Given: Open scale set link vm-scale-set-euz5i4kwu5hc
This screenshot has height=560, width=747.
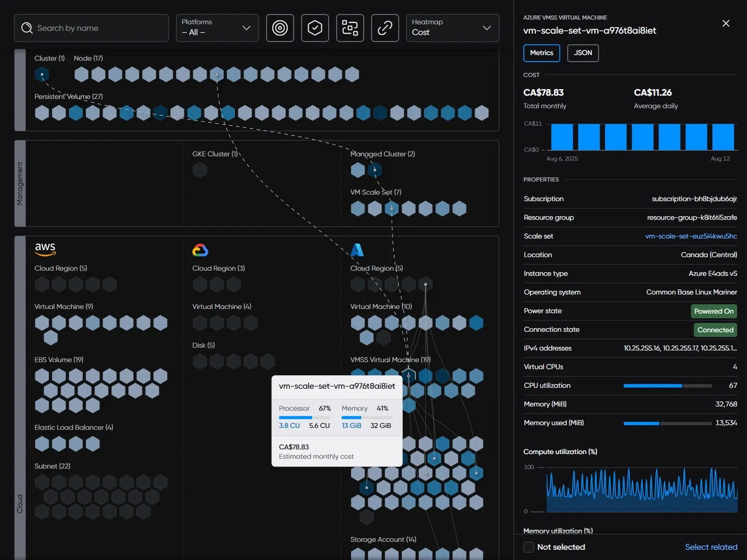Looking at the screenshot, I should (x=691, y=236).
